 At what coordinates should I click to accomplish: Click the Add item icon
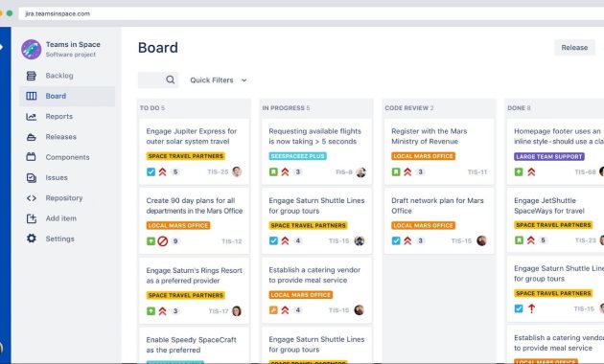pyautogui.click(x=32, y=218)
